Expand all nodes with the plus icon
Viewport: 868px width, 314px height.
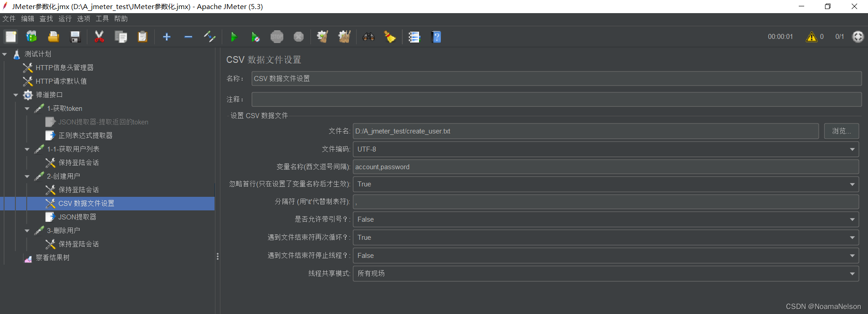[x=167, y=37]
